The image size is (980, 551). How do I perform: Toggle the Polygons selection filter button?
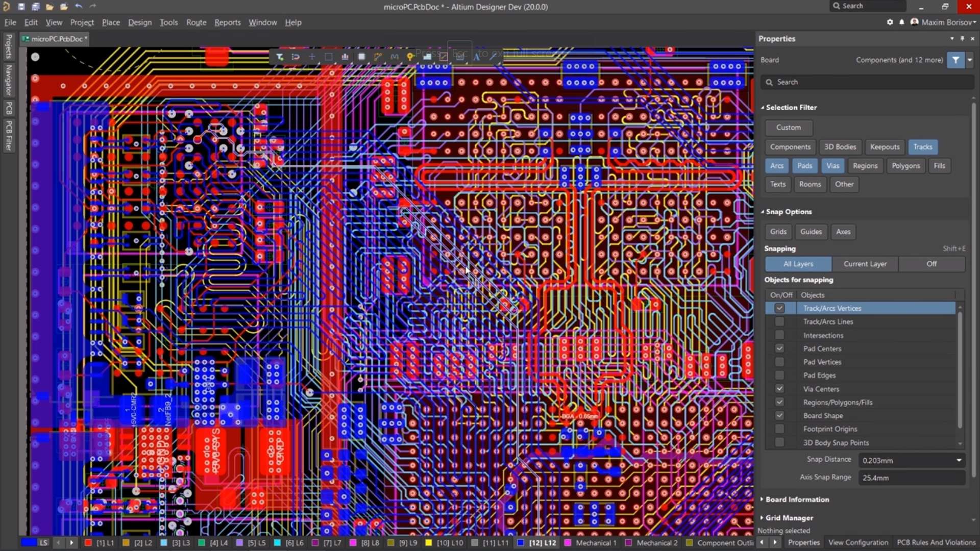(905, 166)
